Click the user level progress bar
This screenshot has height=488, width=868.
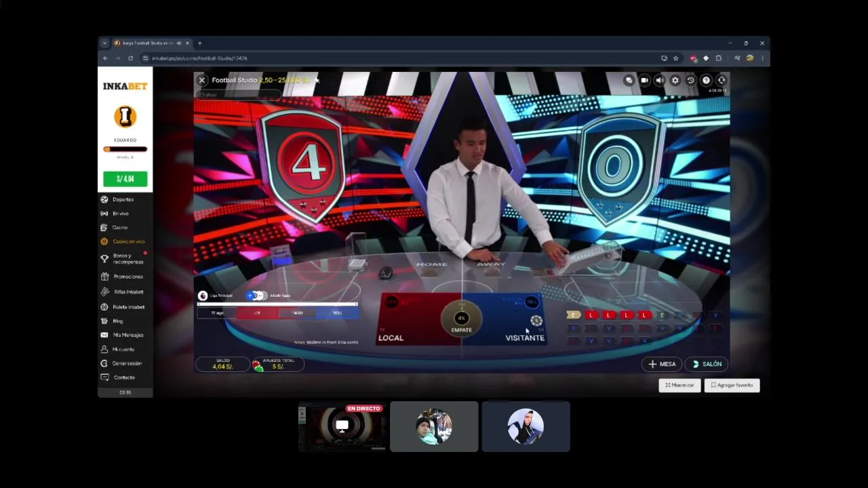(x=125, y=149)
